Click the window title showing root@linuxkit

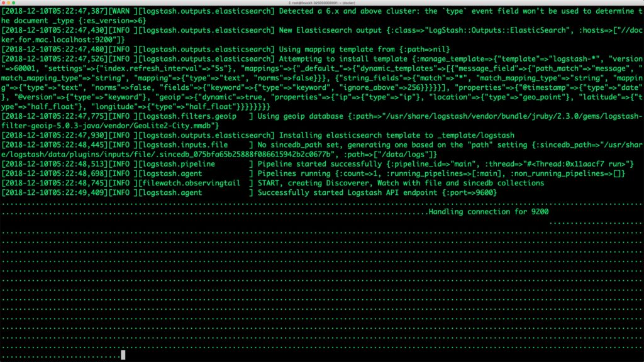point(321,4)
